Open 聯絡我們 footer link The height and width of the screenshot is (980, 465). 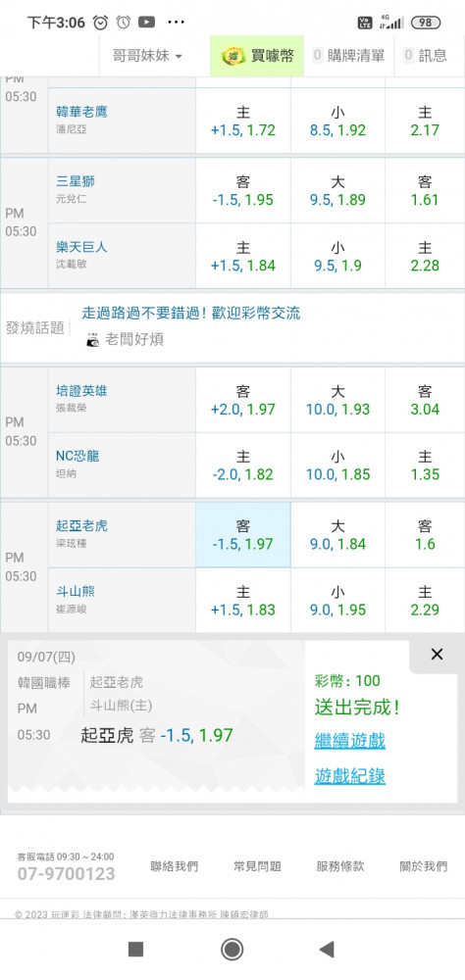(x=174, y=866)
